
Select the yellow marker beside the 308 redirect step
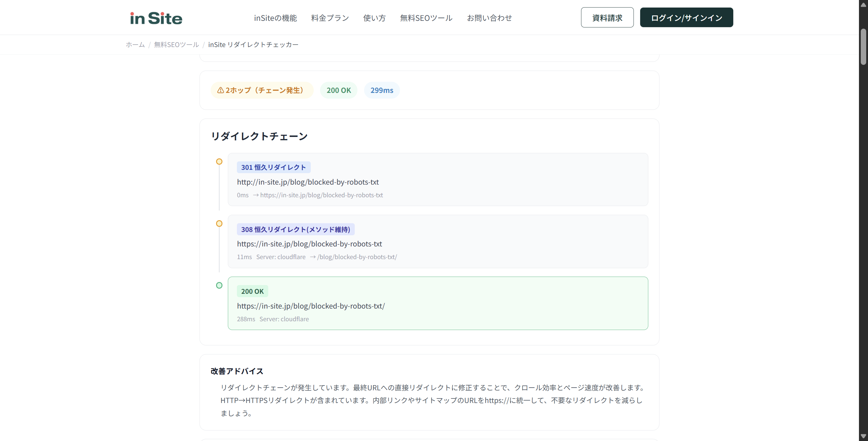click(x=219, y=224)
